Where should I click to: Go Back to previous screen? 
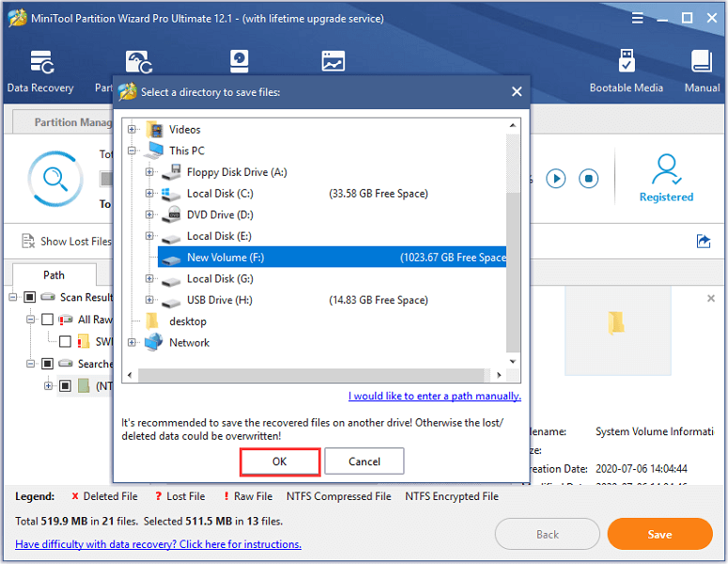pyautogui.click(x=548, y=534)
